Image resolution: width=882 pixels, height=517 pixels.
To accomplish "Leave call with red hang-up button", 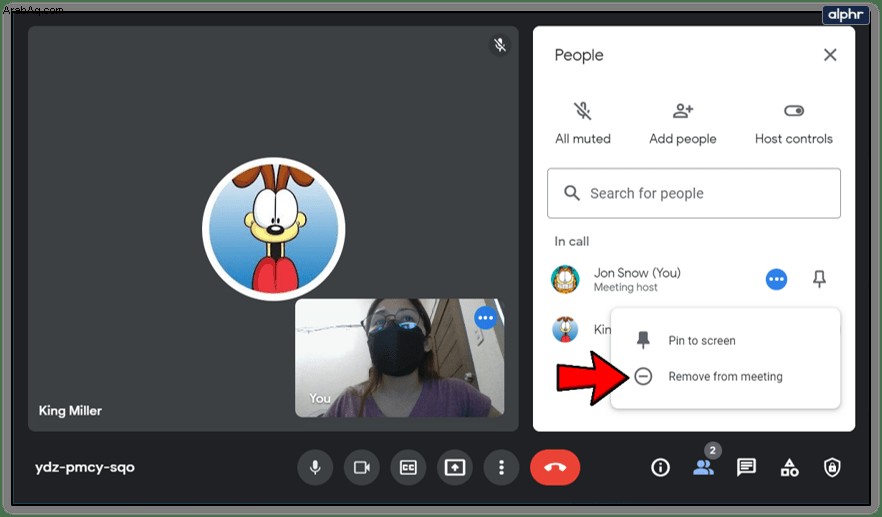I will (555, 467).
